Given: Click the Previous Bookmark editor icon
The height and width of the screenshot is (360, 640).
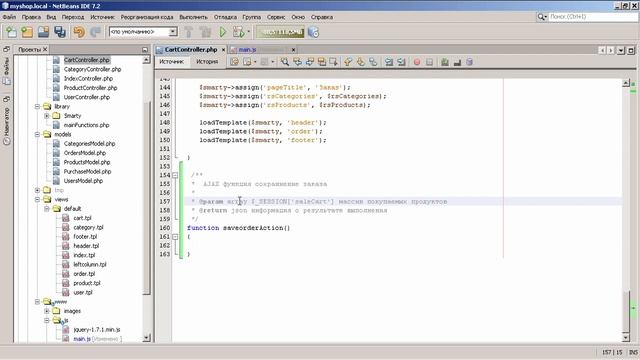Looking at the screenshot, I should click(x=348, y=62).
